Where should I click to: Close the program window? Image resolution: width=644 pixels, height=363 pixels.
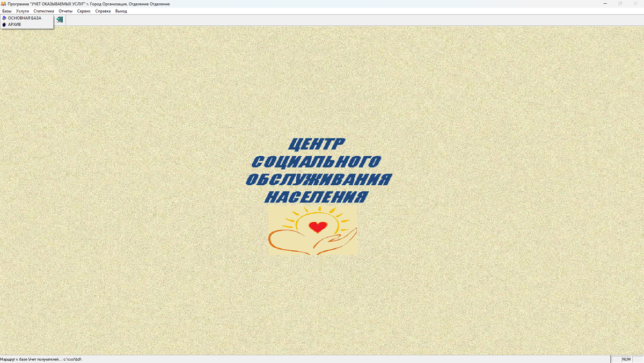point(635,4)
